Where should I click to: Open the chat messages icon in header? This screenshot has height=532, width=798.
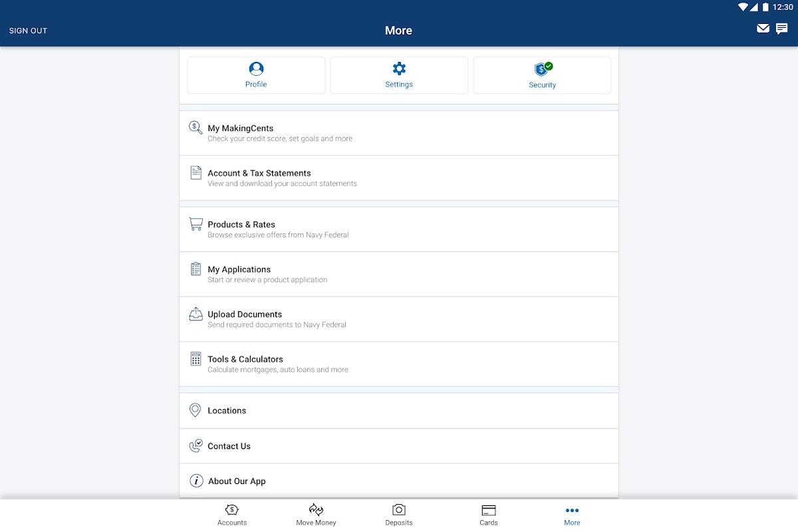tap(782, 29)
